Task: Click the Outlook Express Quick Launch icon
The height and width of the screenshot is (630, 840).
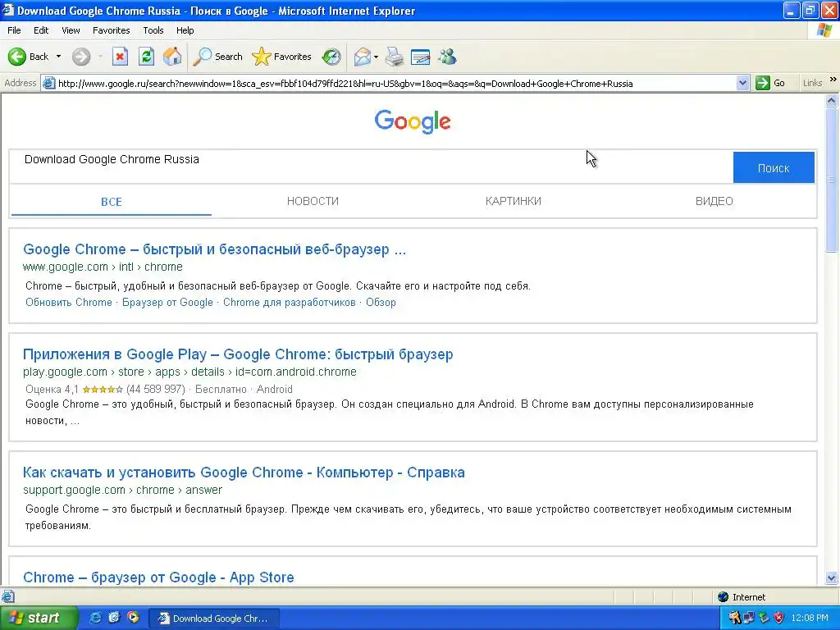Action: pyautogui.click(x=114, y=618)
